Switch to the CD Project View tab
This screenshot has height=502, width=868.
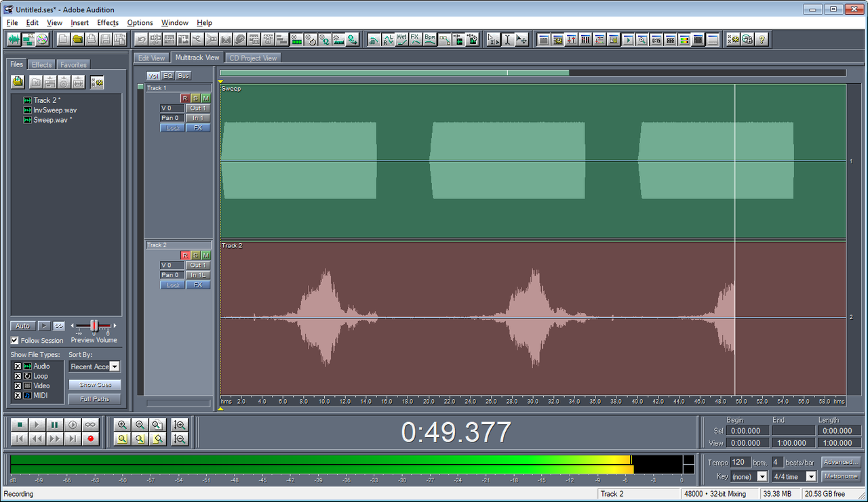point(253,58)
